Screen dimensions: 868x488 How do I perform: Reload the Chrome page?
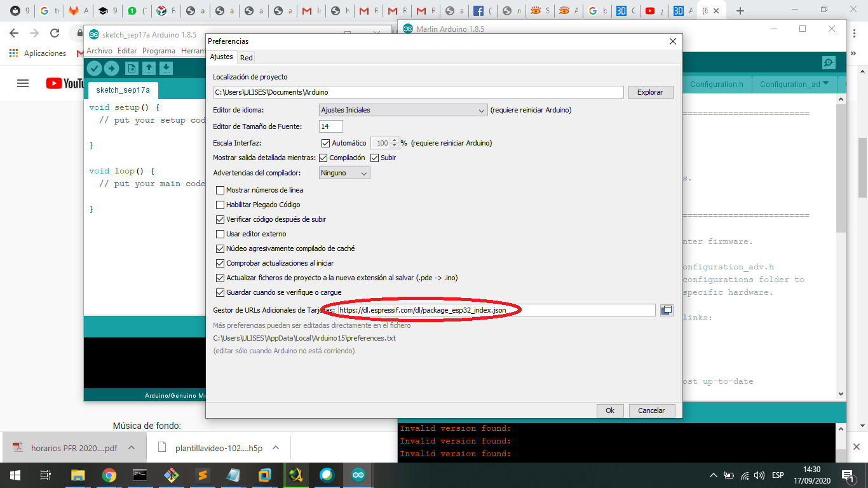(x=55, y=33)
